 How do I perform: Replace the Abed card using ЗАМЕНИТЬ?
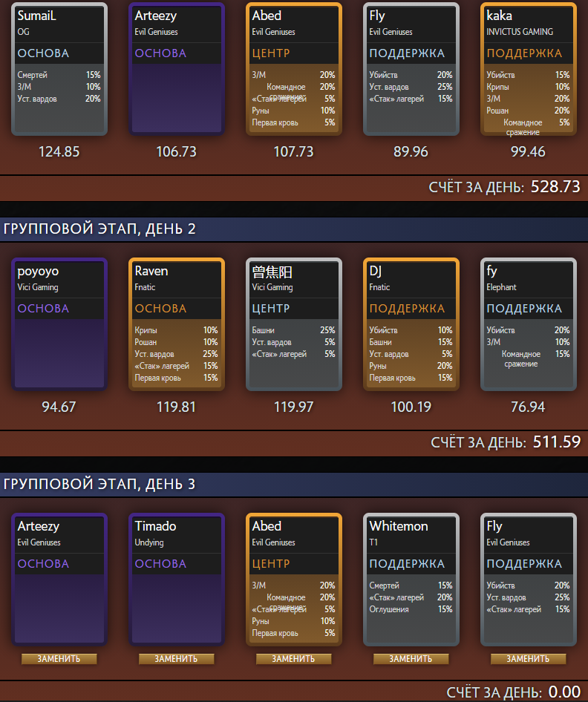293,658
